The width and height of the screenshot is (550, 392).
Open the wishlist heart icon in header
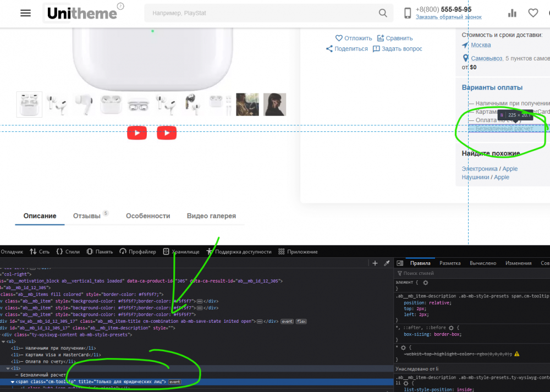tap(532, 13)
